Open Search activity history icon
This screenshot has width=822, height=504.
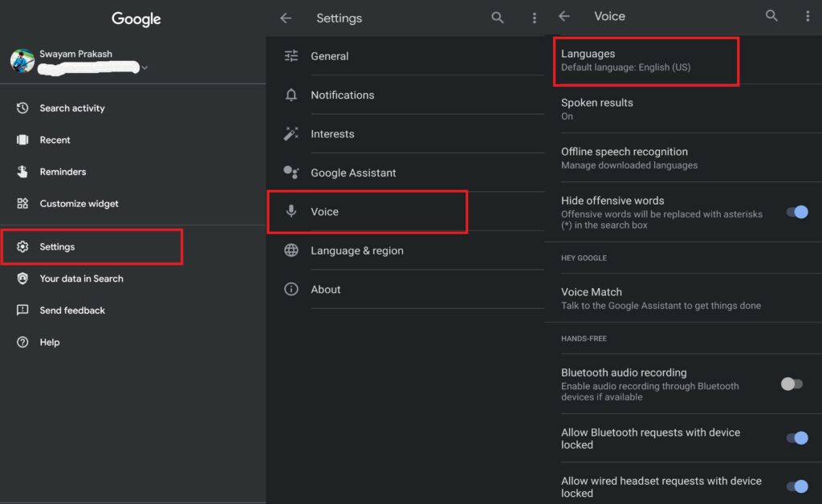tap(22, 108)
